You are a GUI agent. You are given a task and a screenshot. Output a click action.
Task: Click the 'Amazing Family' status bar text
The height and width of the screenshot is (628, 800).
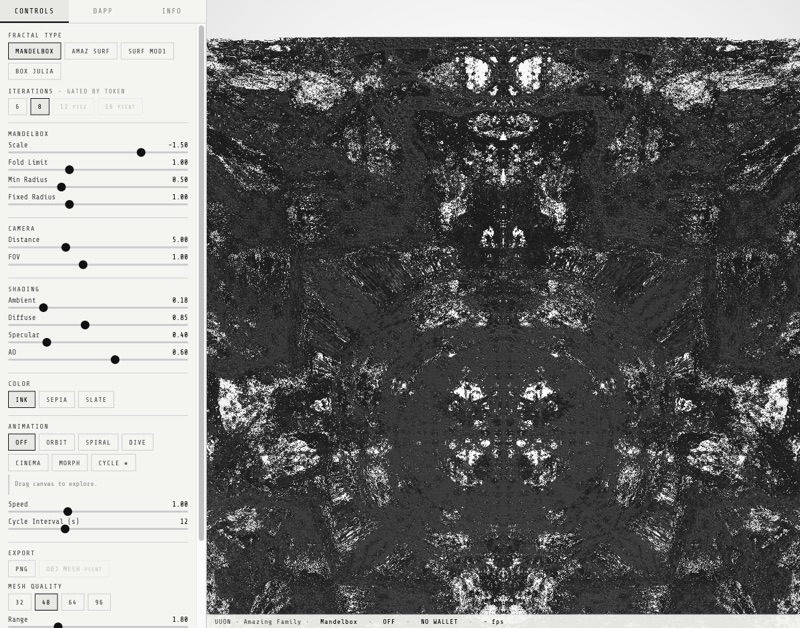272,622
